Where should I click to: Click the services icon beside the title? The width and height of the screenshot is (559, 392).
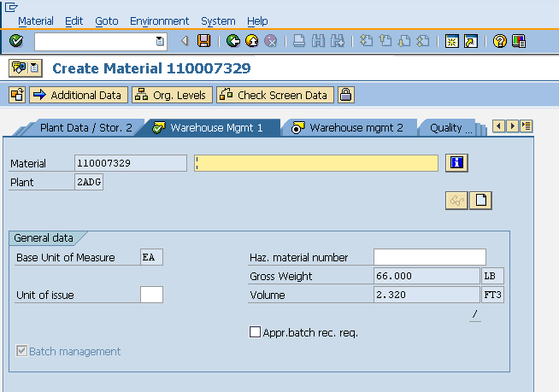click(26, 68)
